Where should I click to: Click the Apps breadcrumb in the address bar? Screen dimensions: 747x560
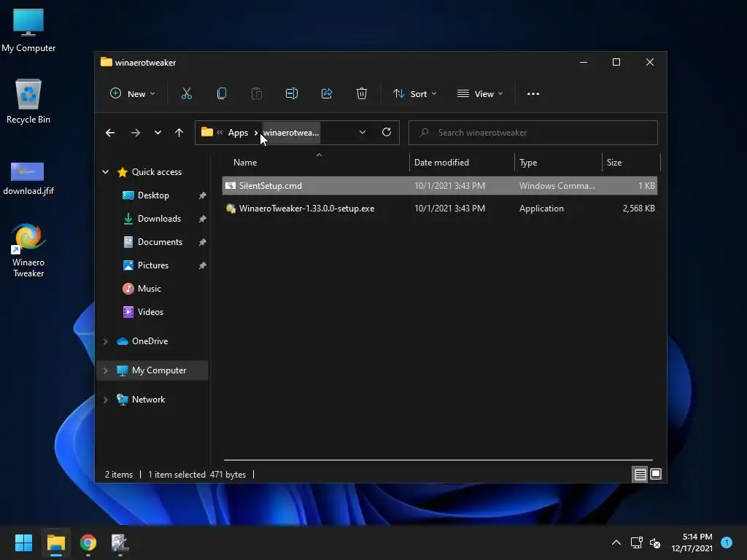[238, 133]
